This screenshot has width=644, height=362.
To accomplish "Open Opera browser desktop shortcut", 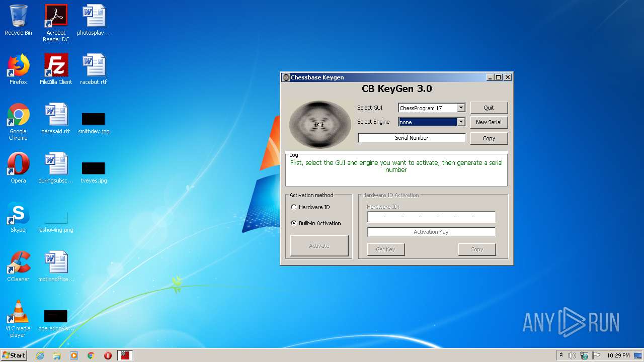I will [18, 168].
